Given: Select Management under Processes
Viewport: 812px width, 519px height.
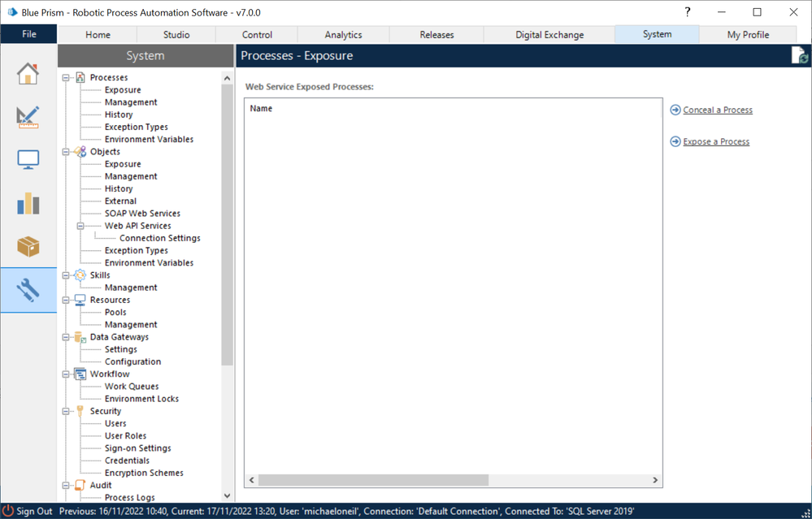Looking at the screenshot, I should pyautogui.click(x=131, y=102).
